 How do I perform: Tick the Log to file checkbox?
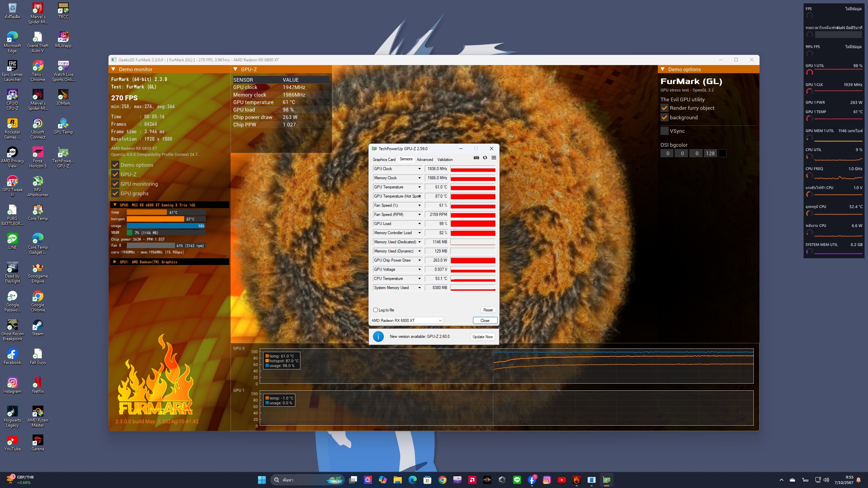[376, 310]
